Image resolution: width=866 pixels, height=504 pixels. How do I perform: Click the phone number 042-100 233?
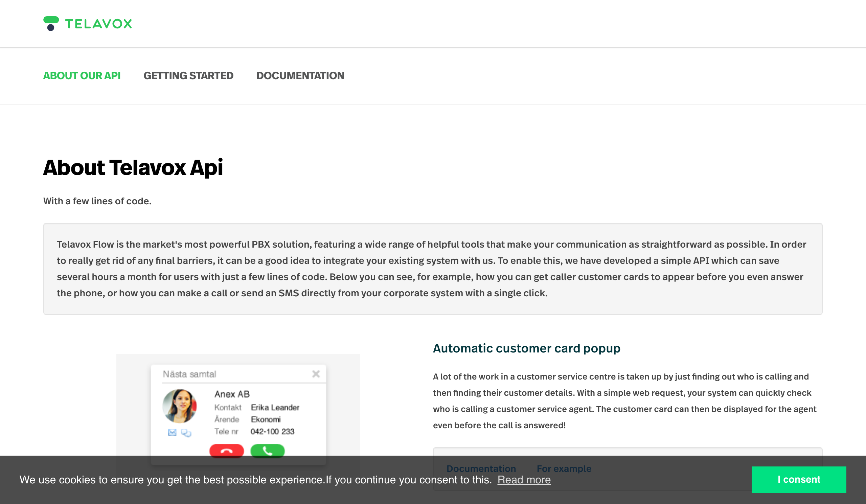point(273,432)
